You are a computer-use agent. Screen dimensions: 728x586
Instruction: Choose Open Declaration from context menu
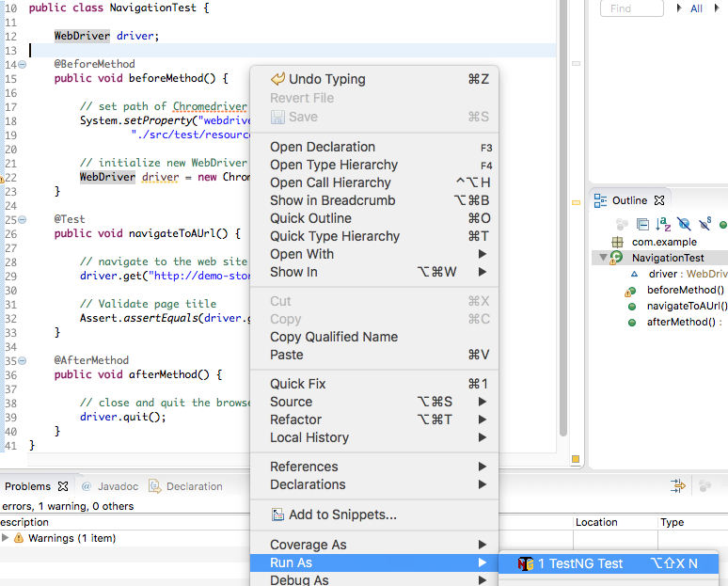click(323, 147)
